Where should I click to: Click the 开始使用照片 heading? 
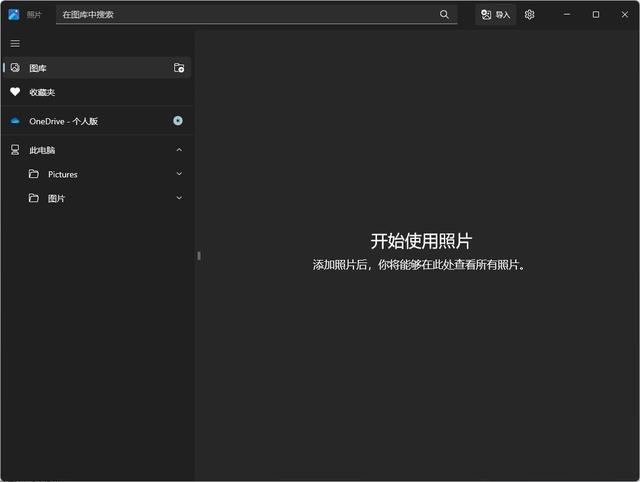[x=421, y=241]
